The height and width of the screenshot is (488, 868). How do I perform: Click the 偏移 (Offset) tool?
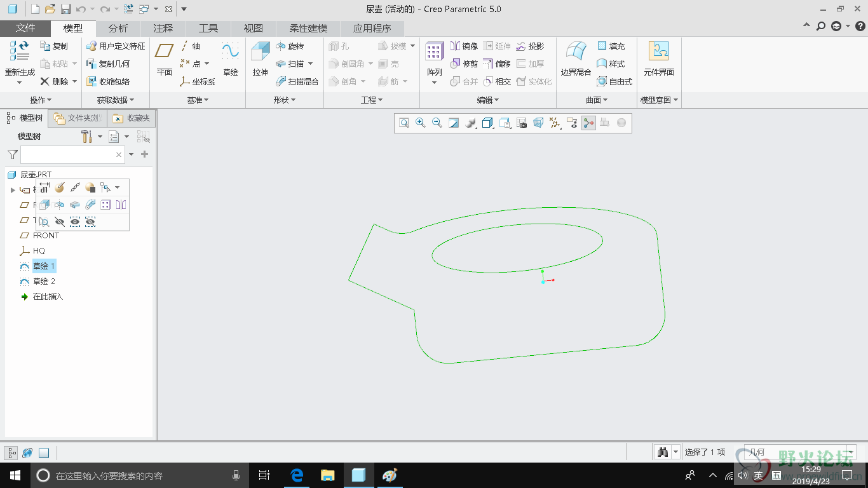click(497, 64)
